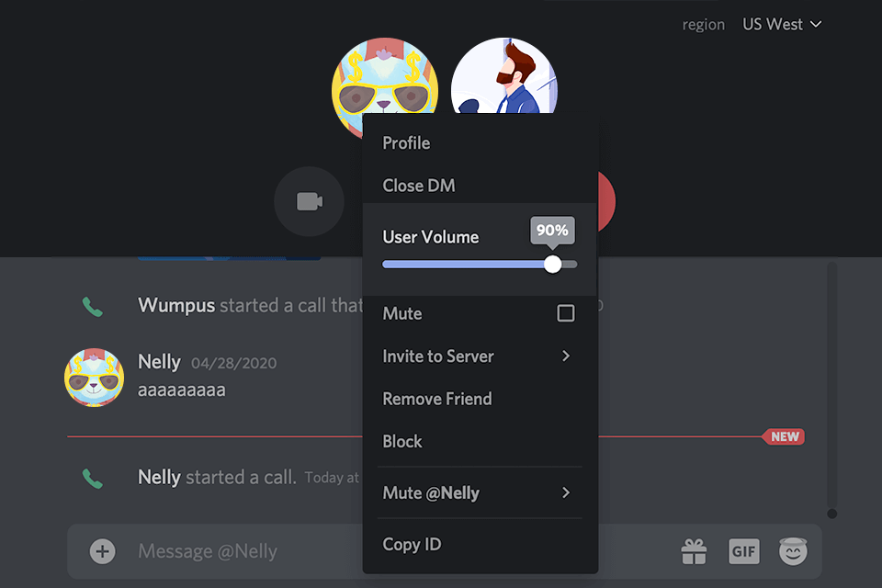882x588 pixels.
Task: Start a video call with the camera icon
Action: [309, 201]
